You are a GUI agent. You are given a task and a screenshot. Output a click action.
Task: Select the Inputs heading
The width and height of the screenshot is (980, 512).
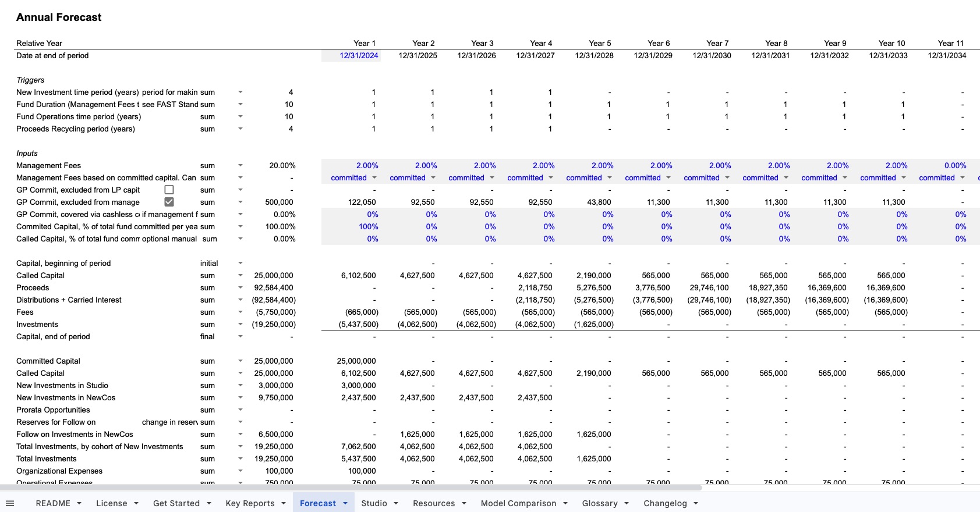coord(27,153)
